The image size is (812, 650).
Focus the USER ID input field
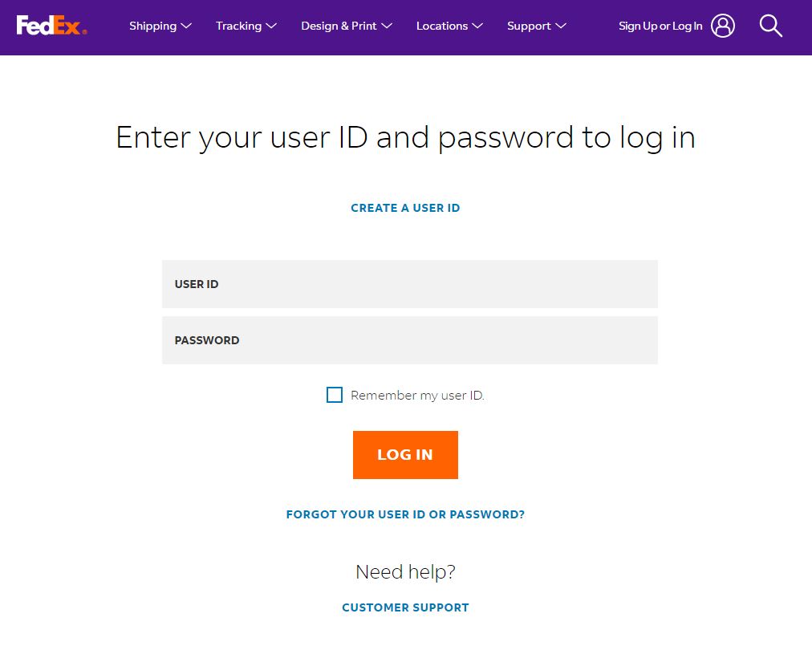(x=409, y=284)
